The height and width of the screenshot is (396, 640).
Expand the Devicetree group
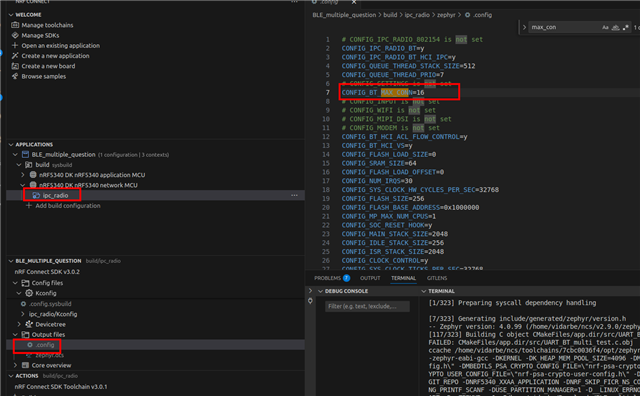[19, 324]
